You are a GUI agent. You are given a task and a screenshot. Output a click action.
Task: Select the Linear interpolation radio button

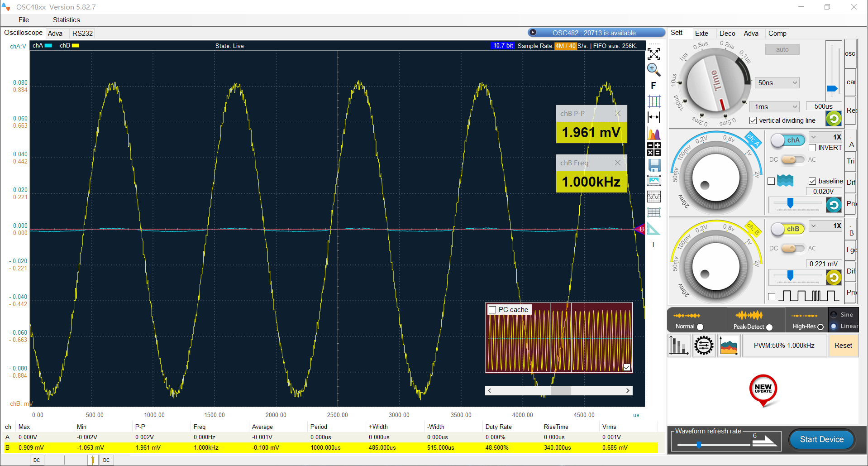tap(834, 326)
